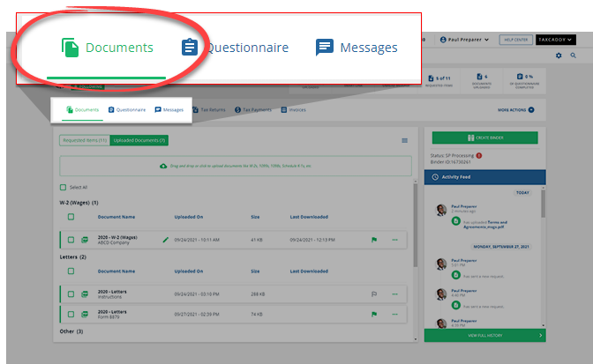Click the 0% questionnaire completed stat
Image resolution: width=593 pixels, height=364 pixels.
pos(524,81)
